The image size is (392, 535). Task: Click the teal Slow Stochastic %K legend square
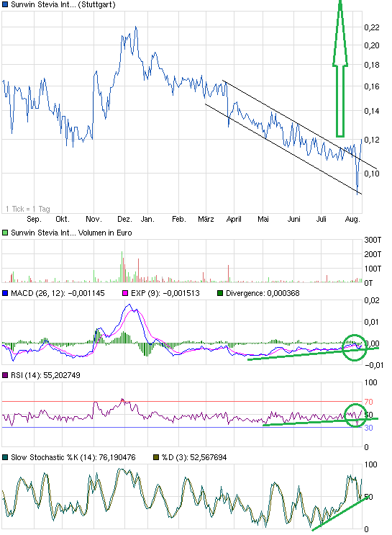(5, 457)
